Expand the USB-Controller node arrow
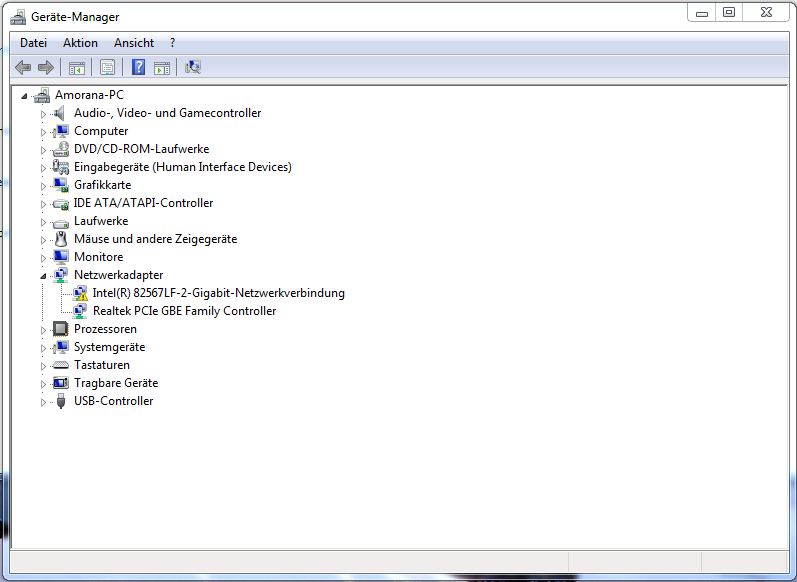797x582 pixels. pyautogui.click(x=43, y=402)
